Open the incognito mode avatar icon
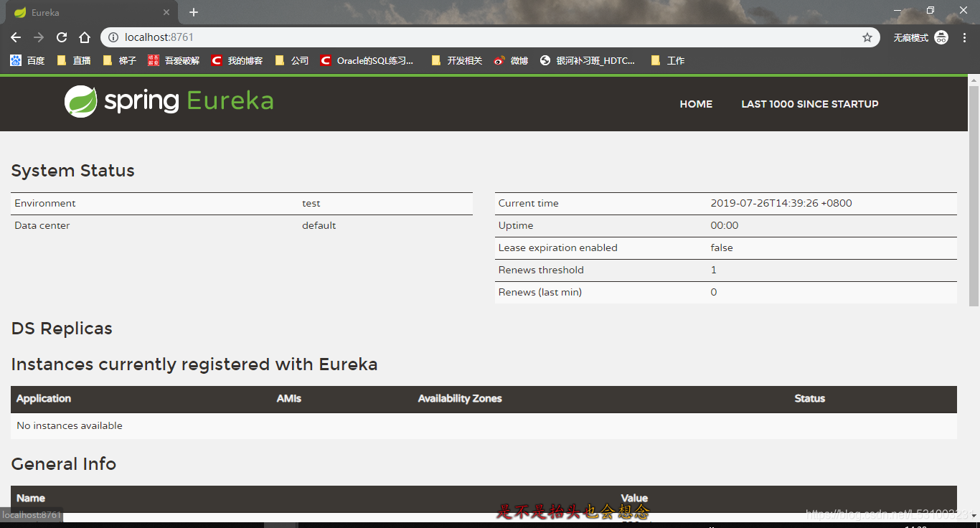Screen dimensions: 980x528 tap(941, 37)
